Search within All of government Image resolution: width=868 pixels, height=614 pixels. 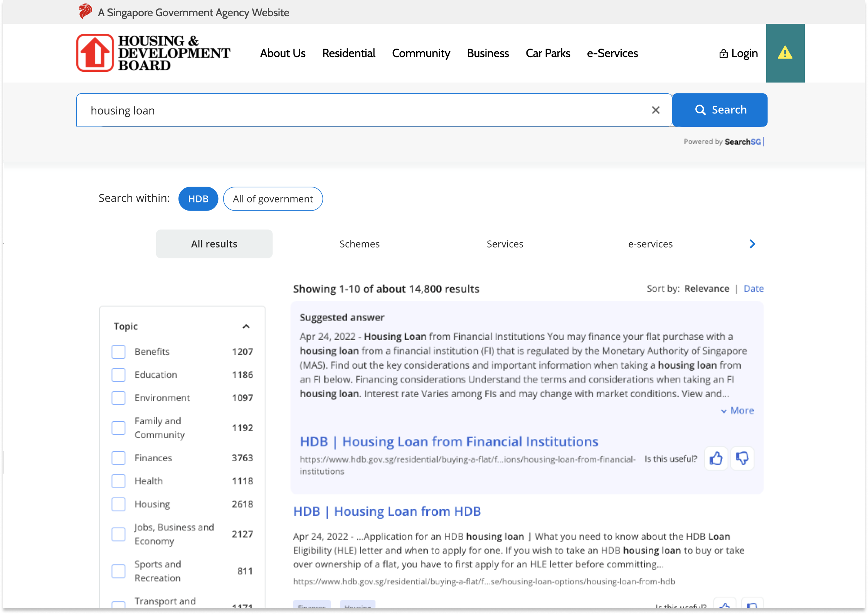(x=273, y=199)
